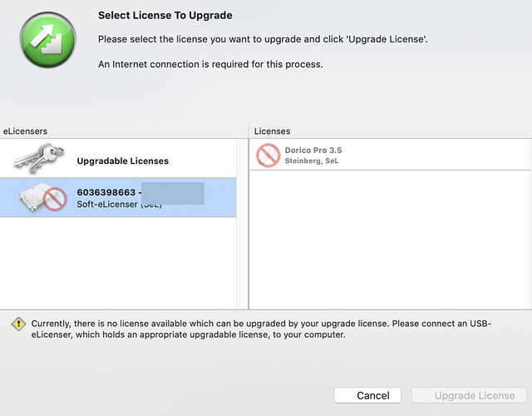The height and width of the screenshot is (416, 532).
Task: Select the 6036398663 Soft-eLicenser entry
Action: (118, 197)
